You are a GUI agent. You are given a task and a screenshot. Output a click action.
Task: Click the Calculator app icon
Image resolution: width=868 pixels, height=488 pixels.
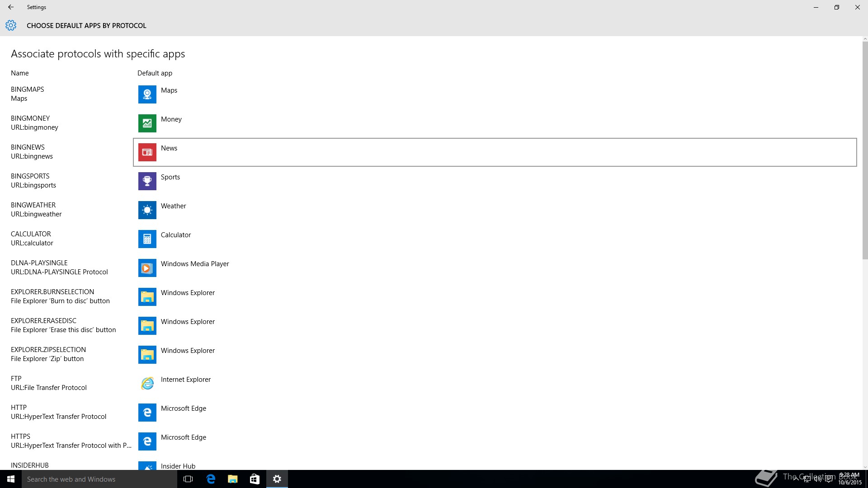coord(147,239)
